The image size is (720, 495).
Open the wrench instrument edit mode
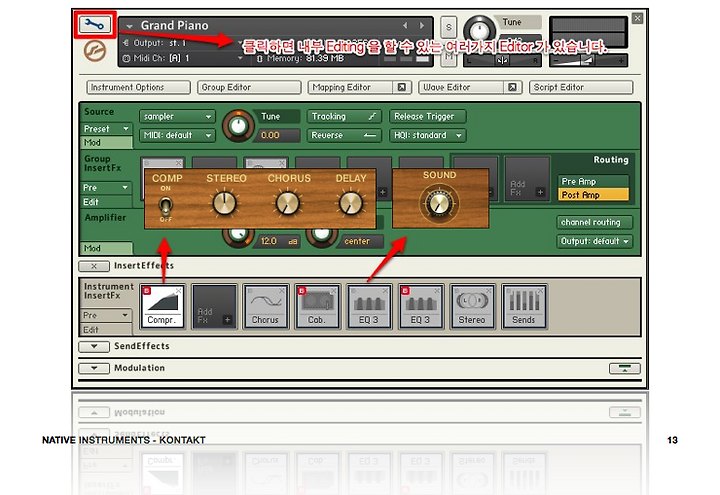95,24
